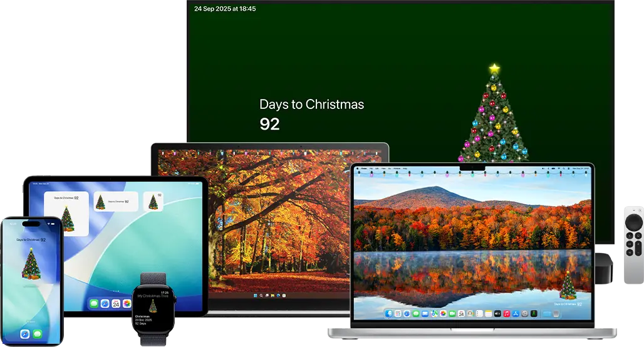
Task: Tap the Christmas tree on the Apple Watch
Action: (x=153, y=306)
